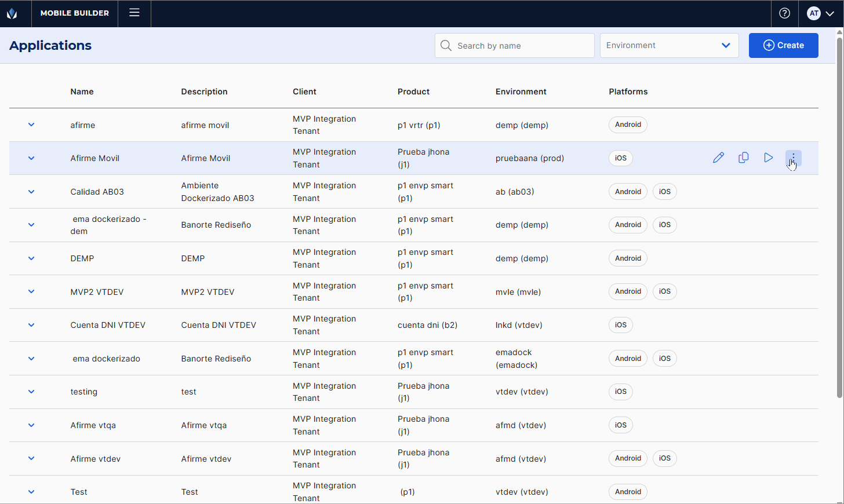The width and height of the screenshot is (844, 504).
Task: Open the three-dot more options menu
Action: pyautogui.click(x=793, y=158)
